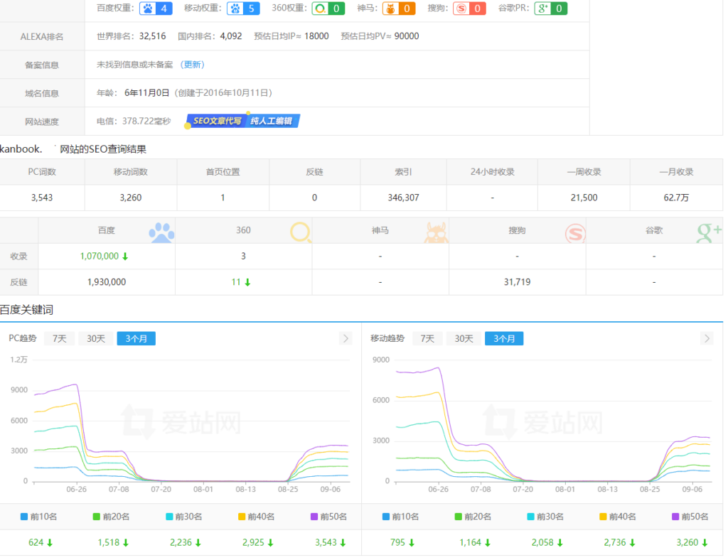Select the 7天 tab in PC趋势
The width and height of the screenshot is (728, 560).
coord(60,339)
